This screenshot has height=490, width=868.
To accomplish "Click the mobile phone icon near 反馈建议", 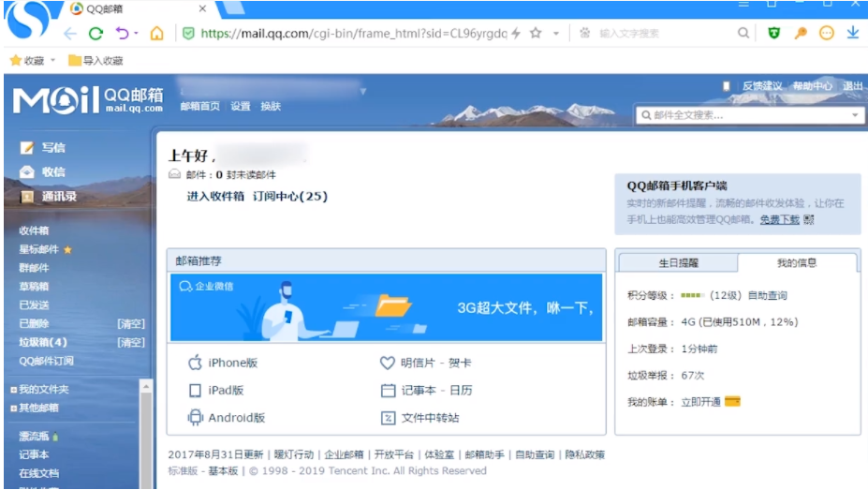I will tap(727, 86).
